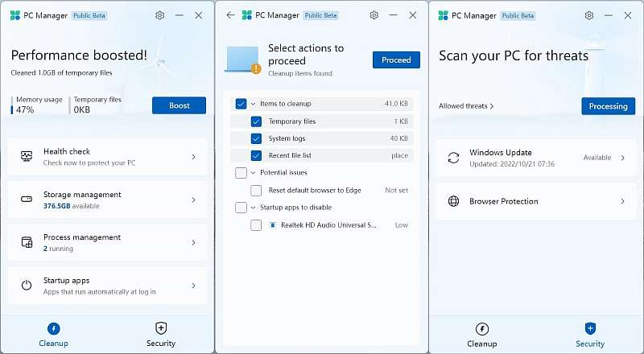644x354 pixels.
Task: Switch to Cleanup tab in right window
Action: coord(482,334)
